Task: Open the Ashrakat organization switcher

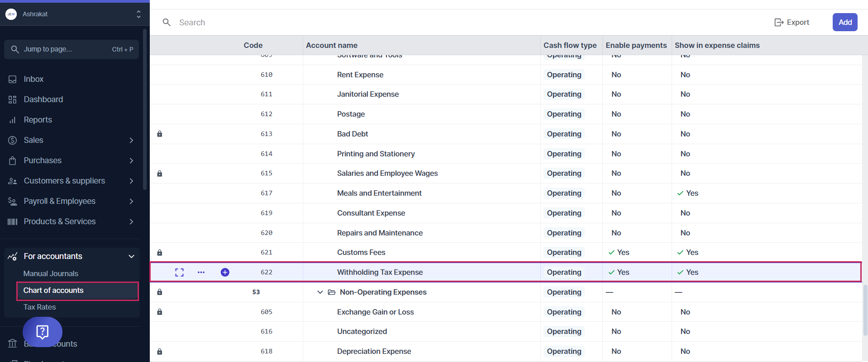Action: click(138, 14)
